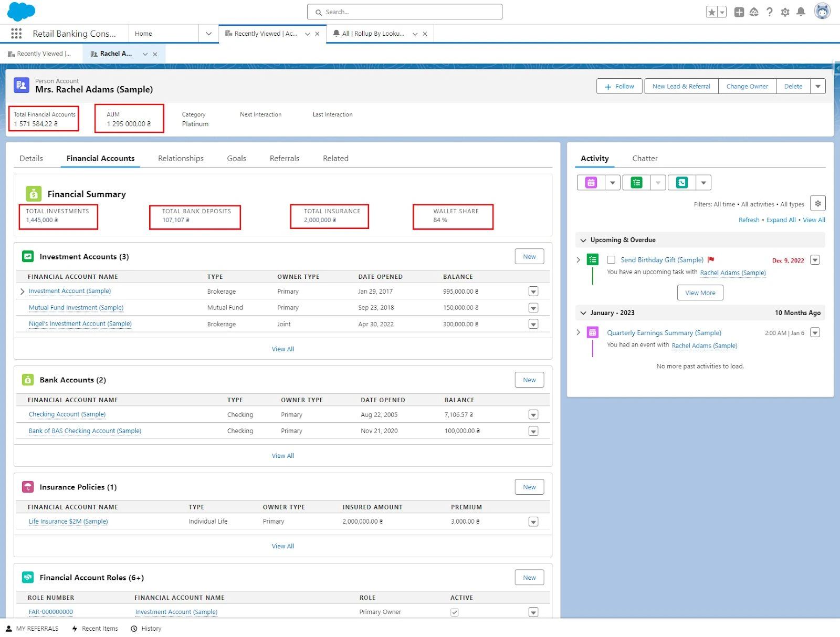
Task: Switch to the Relationships tab
Action: [181, 158]
